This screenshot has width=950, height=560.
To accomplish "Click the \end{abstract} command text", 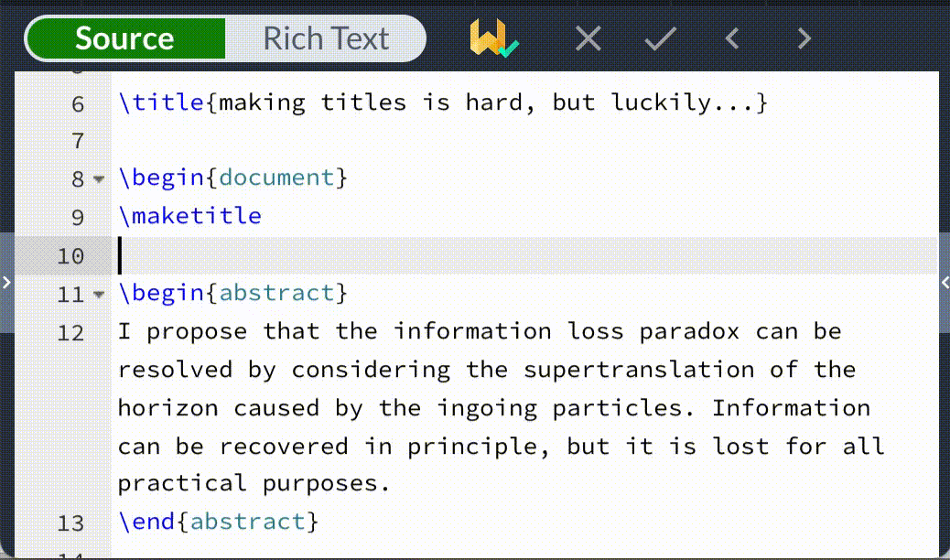I will pos(218,522).
